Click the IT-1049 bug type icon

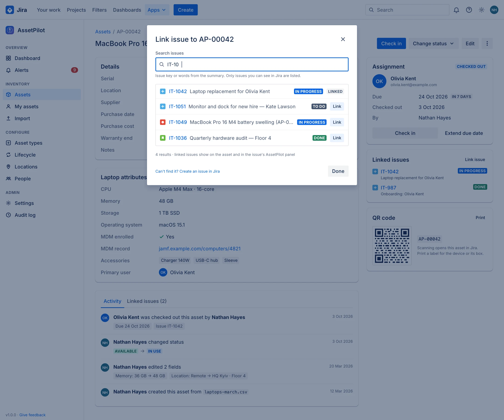(x=163, y=122)
